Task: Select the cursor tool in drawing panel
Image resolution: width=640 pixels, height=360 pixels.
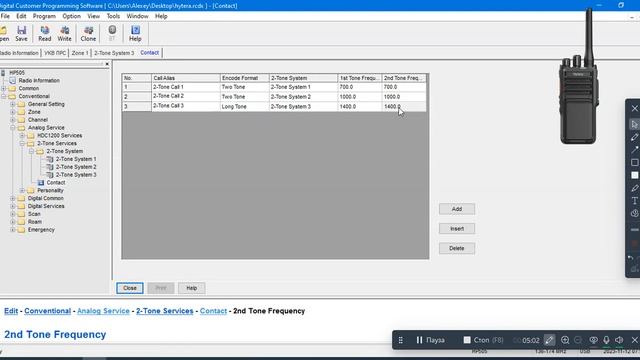Action: tap(634, 124)
